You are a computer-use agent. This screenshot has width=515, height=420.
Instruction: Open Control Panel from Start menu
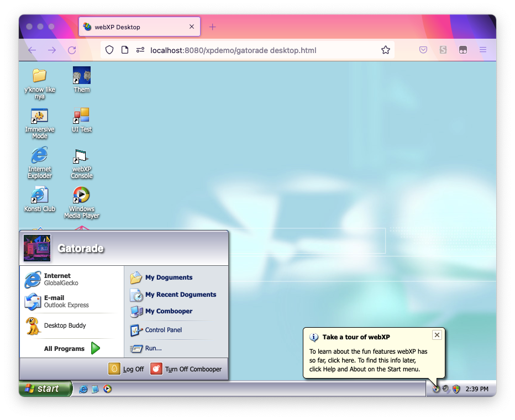click(x=163, y=330)
